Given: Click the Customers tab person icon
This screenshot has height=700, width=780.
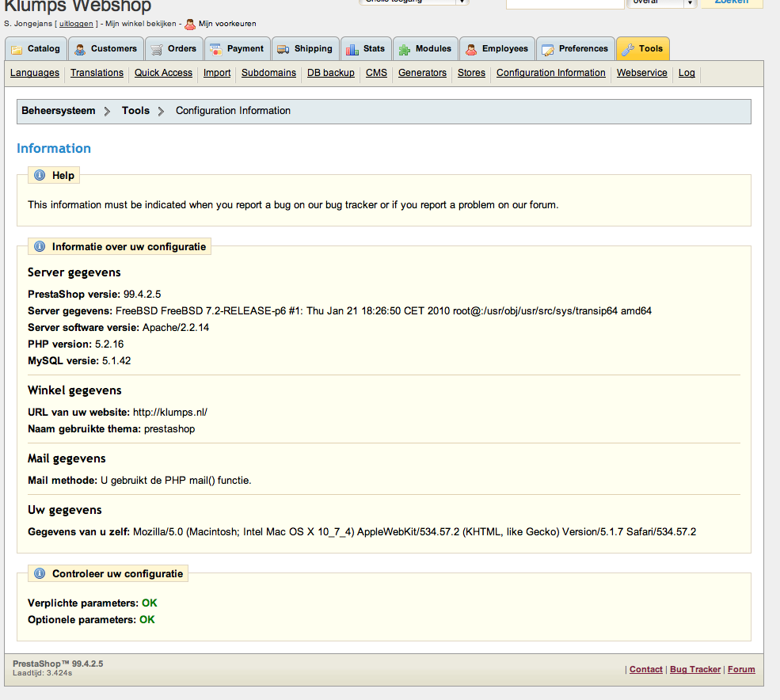Looking at the screenshot, I should (80, 49).
